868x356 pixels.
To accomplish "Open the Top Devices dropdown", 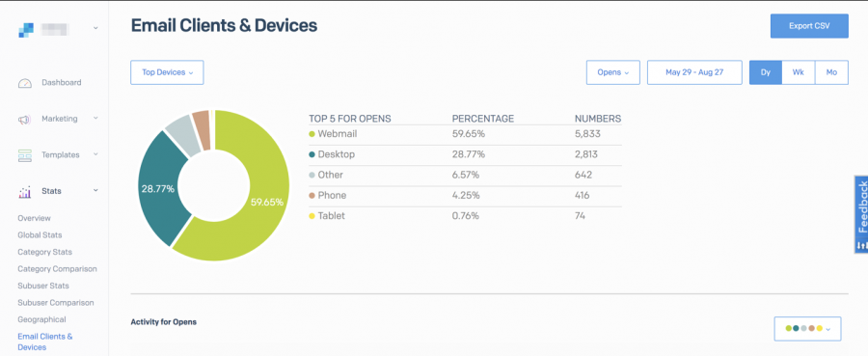I will 167,72.
